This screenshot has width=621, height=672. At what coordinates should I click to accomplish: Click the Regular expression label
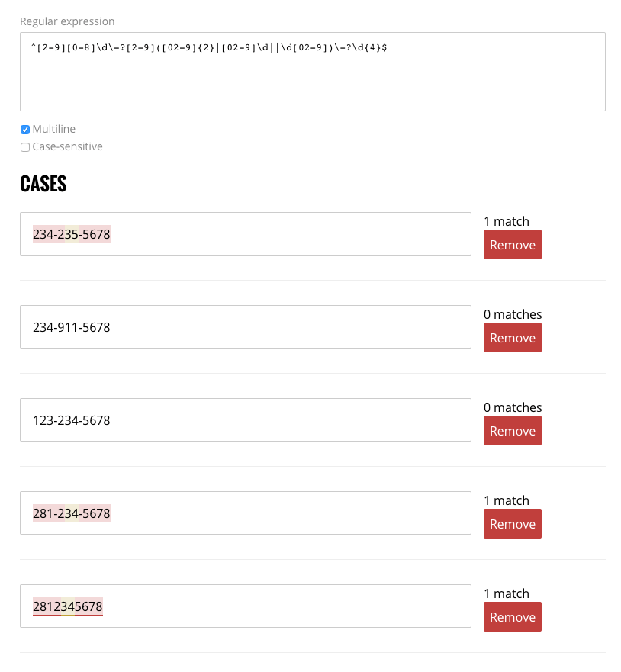tap(68, 21)
